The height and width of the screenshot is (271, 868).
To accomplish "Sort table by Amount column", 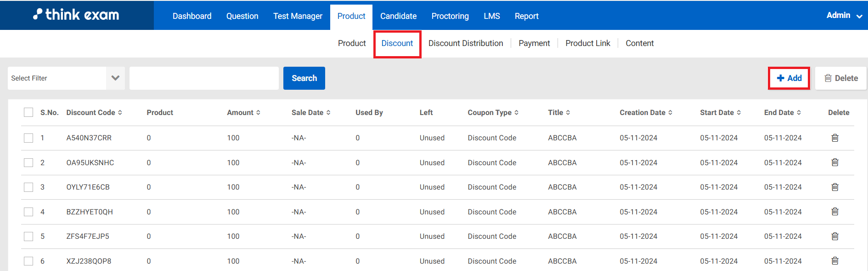I will tap(258, 113).
